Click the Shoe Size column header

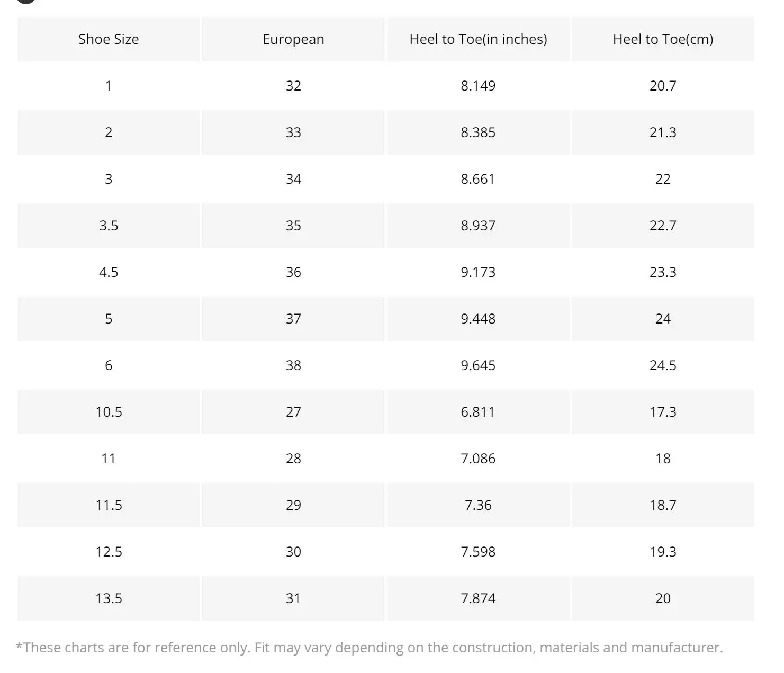click(109, 39)
